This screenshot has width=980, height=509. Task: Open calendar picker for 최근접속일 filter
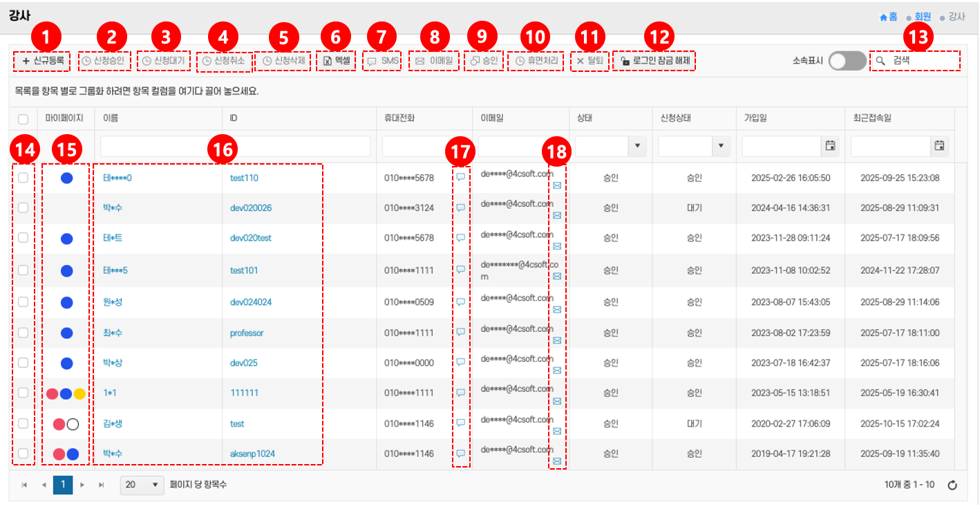[x=939, y=146]
